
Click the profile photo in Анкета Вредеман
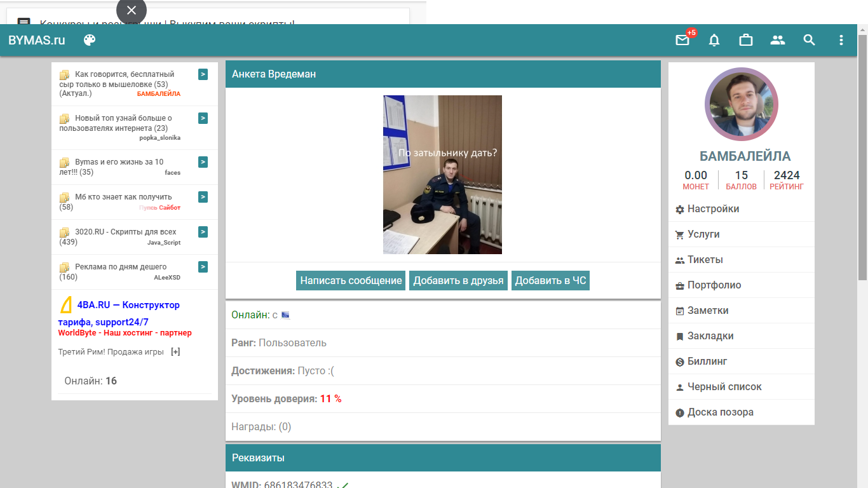click(442, 175)
